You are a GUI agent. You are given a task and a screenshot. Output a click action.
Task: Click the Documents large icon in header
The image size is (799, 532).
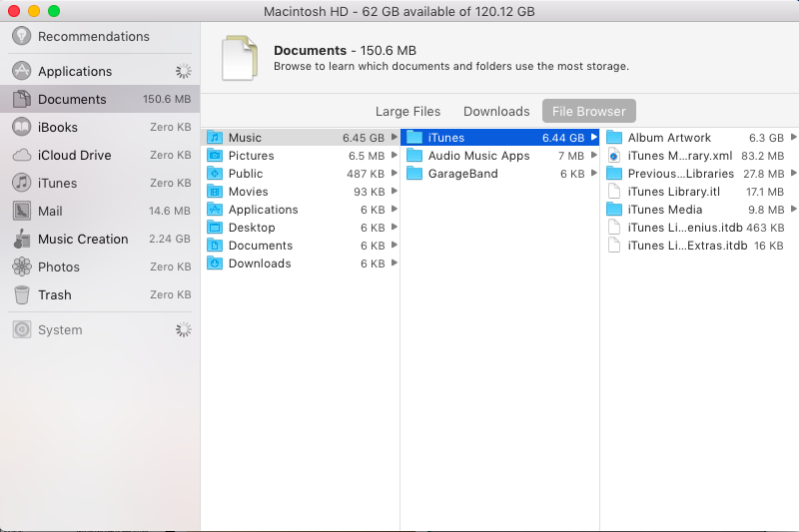click(x=240, y=58)
